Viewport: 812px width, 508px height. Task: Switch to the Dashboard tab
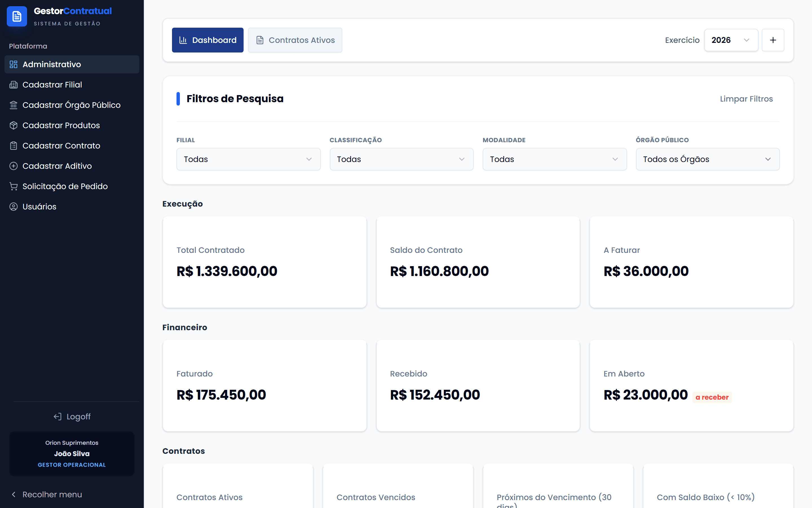pos(208,40)
